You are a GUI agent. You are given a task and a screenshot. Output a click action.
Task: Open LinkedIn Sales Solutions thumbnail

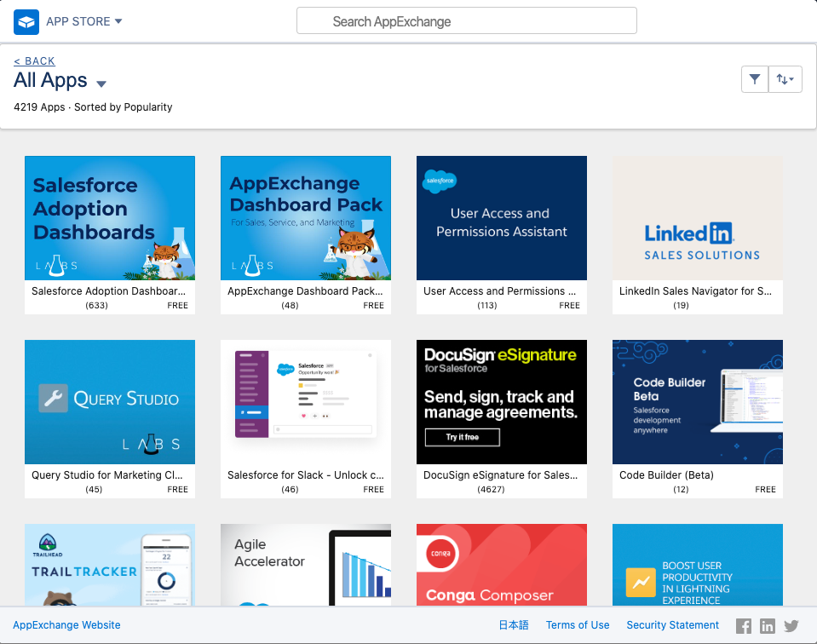698,218
